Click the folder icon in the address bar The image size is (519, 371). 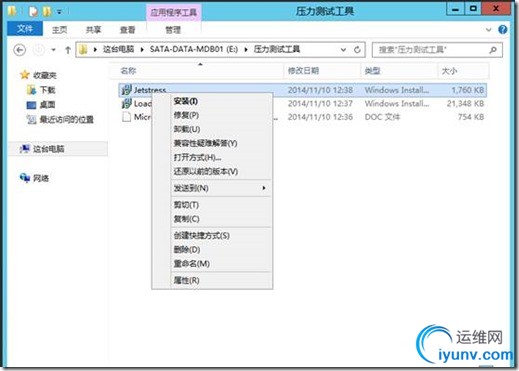pyautogui.click(x=83, y=50)
